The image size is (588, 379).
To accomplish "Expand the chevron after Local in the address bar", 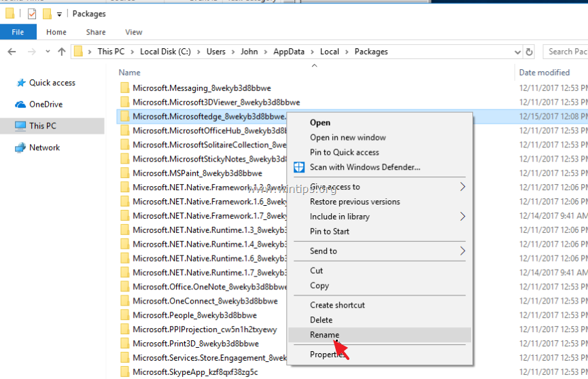I will 347,52.
